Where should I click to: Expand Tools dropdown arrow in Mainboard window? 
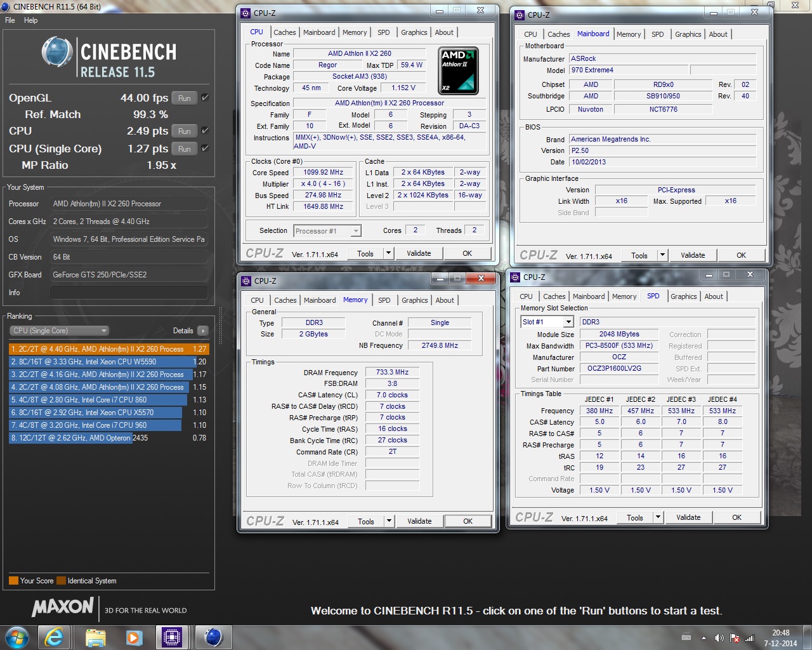pyautogui.click(x=662, y=255)
